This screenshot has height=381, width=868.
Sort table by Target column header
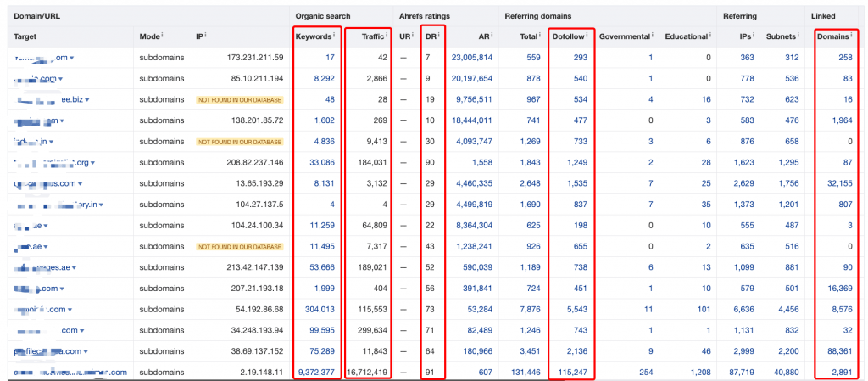tap(25, 36)
